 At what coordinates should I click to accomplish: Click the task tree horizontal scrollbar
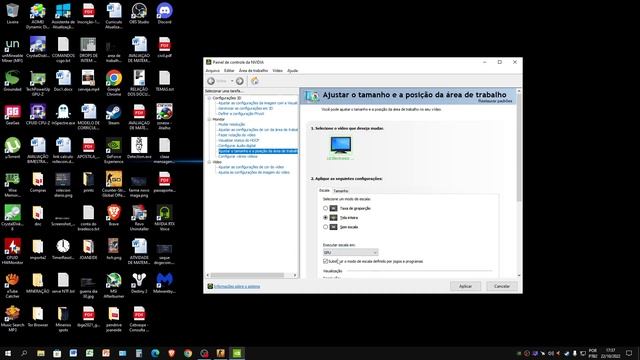point(247,275)
